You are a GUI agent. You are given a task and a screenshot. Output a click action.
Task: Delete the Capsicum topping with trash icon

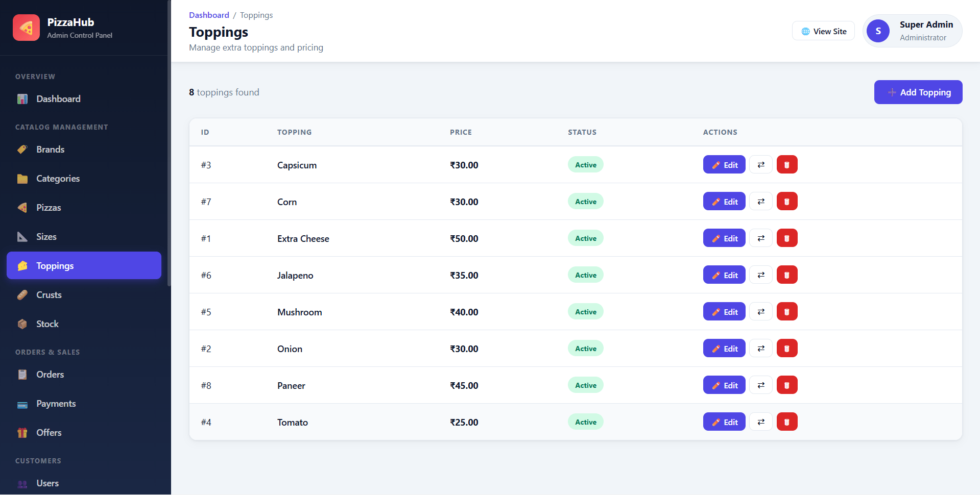[x=787, y=165]
